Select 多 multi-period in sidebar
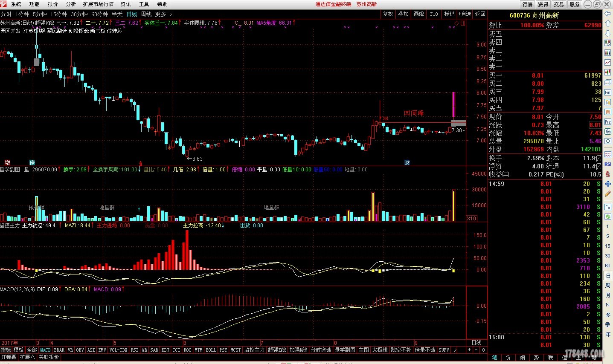The image size is (613, 364). coord(607,315)
